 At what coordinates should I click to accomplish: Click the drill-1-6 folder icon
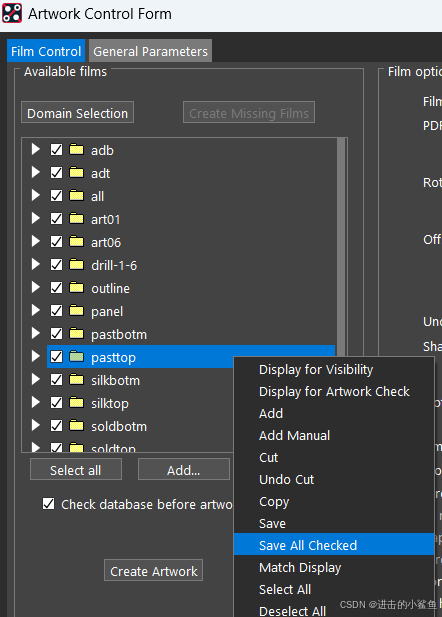[76, 265]
